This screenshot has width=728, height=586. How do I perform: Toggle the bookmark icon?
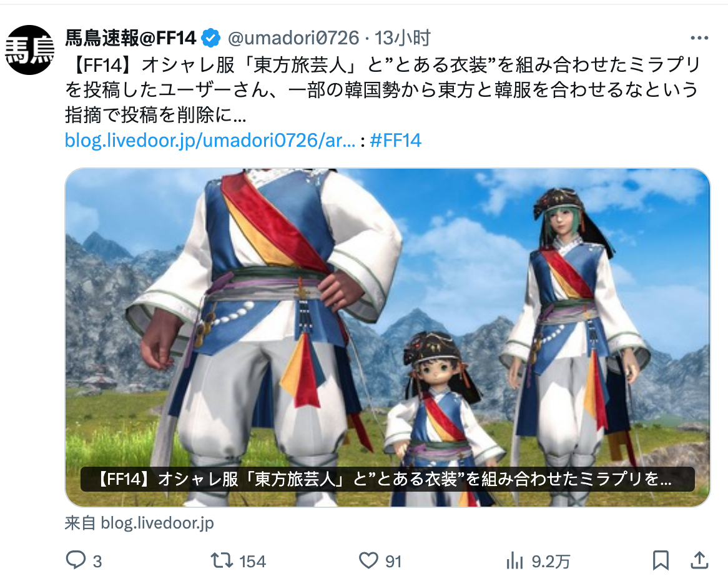[661, 560]
